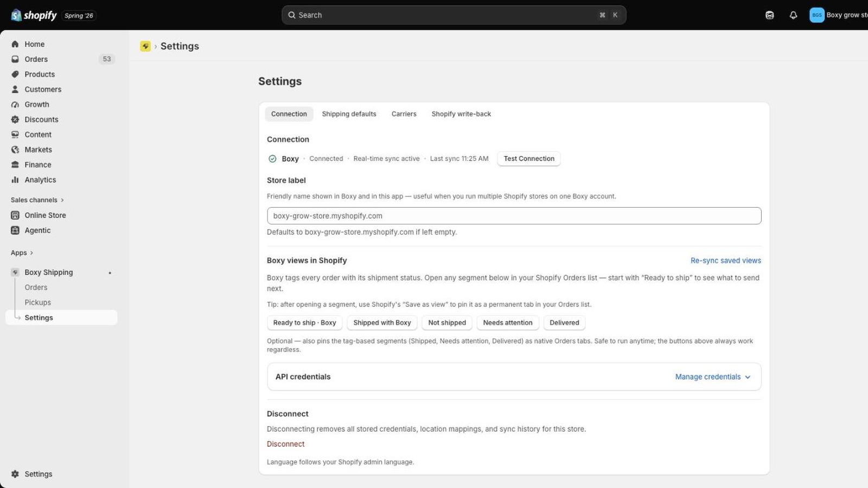Click the Settings breadcrumb title
868x488 pixels.
(x=180, y=46)
